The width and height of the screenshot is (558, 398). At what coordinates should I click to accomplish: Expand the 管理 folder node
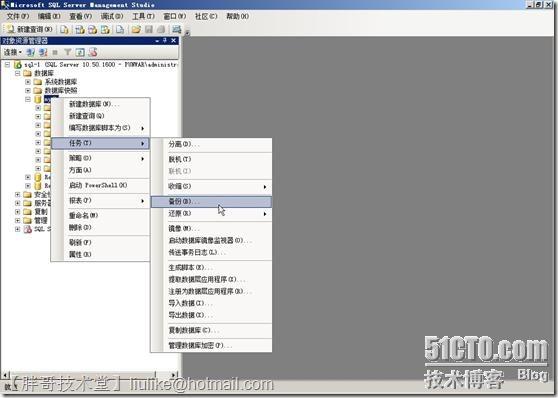(17, 221)
